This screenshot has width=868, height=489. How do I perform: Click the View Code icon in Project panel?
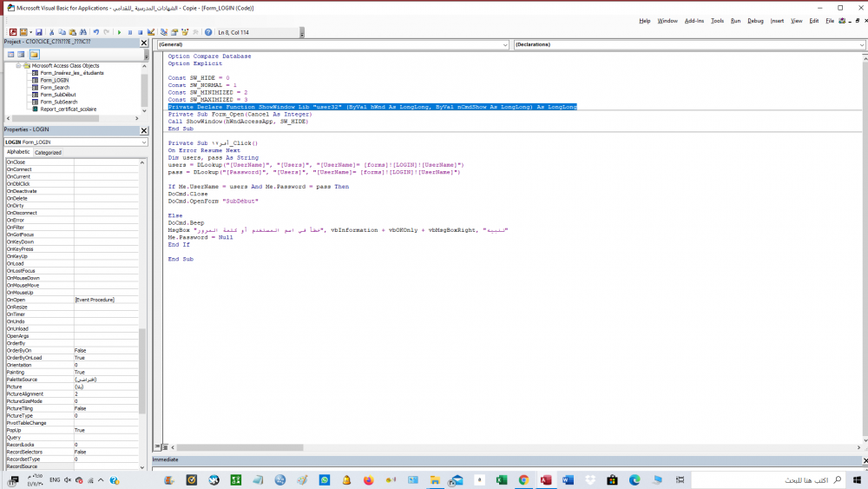coord(10,54)
